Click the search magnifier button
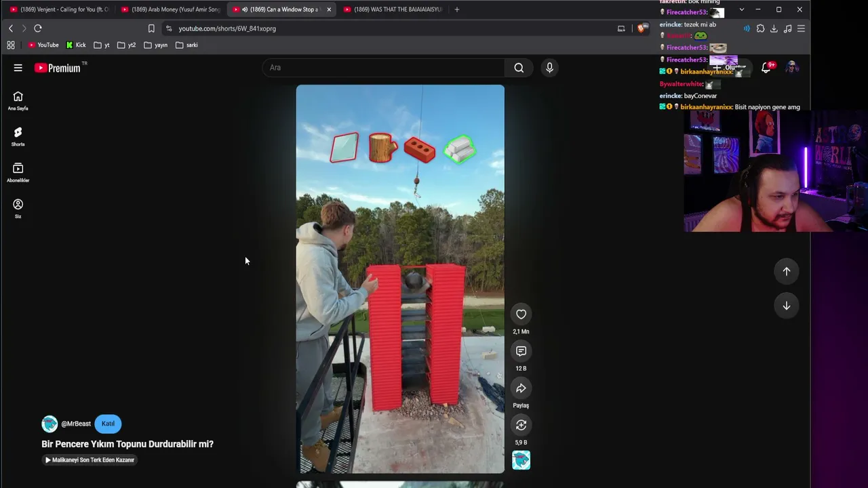Viewport: 868px width, 488px height. pyautogui.click(x=519, y=68)
